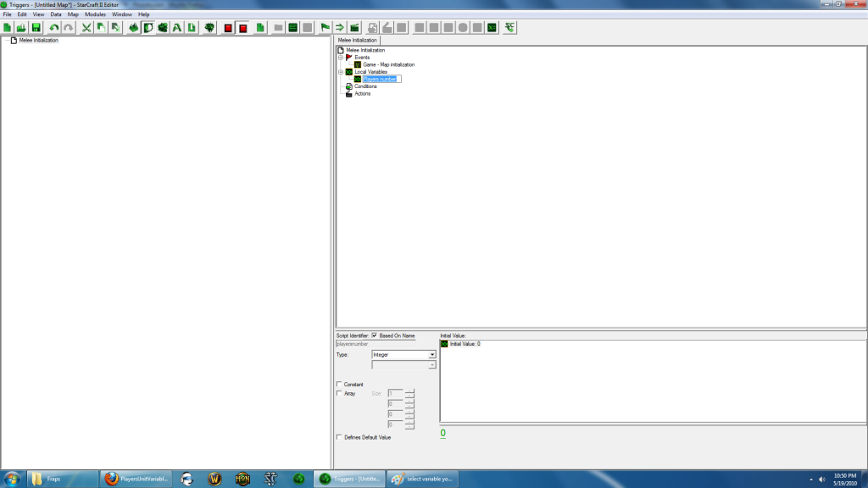868x488 pixels.
Task: Open the Import module icon
Action: 192,28
